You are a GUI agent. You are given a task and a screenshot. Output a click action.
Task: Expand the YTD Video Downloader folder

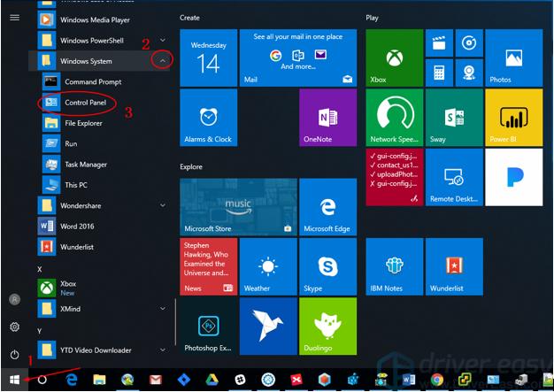(x=163, y=348)
